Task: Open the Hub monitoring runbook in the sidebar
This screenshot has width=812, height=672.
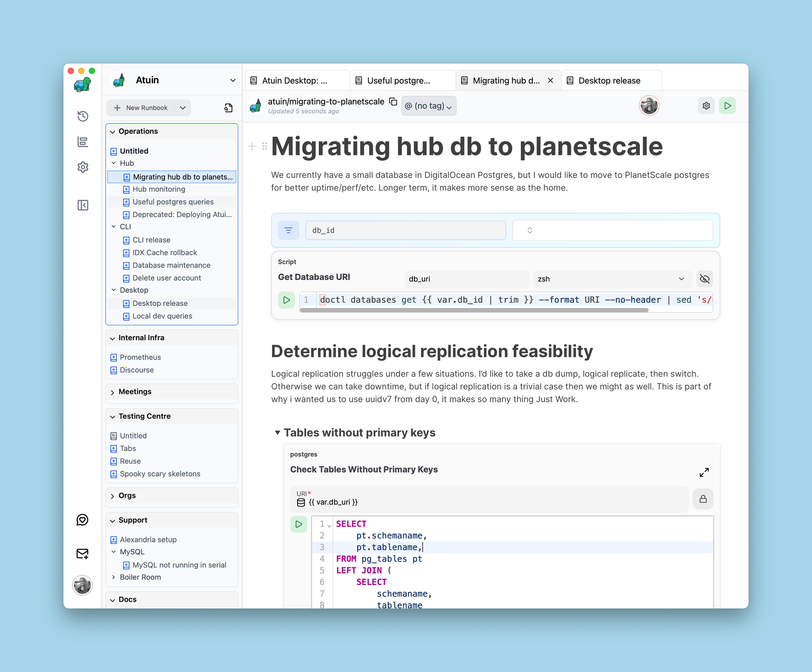Action: 159,189
